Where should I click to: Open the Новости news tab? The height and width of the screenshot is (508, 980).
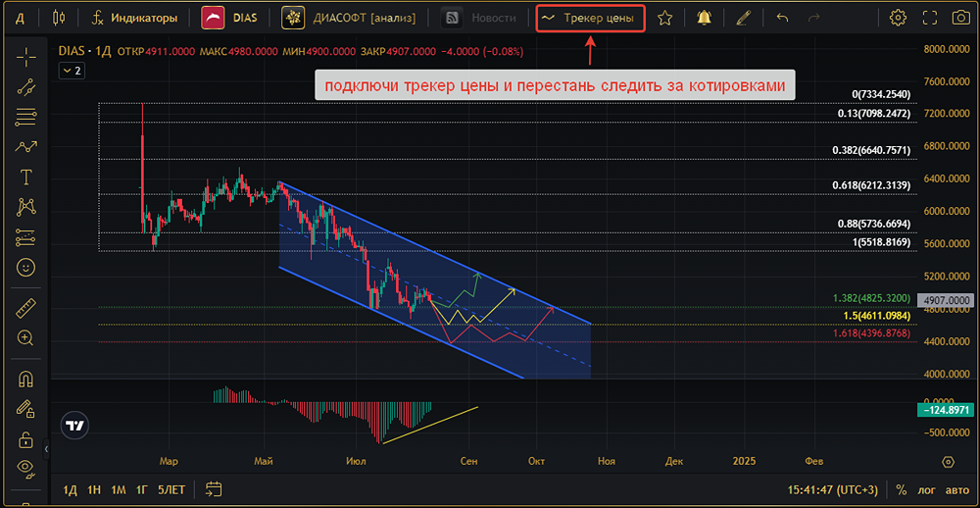pos(480,18)
